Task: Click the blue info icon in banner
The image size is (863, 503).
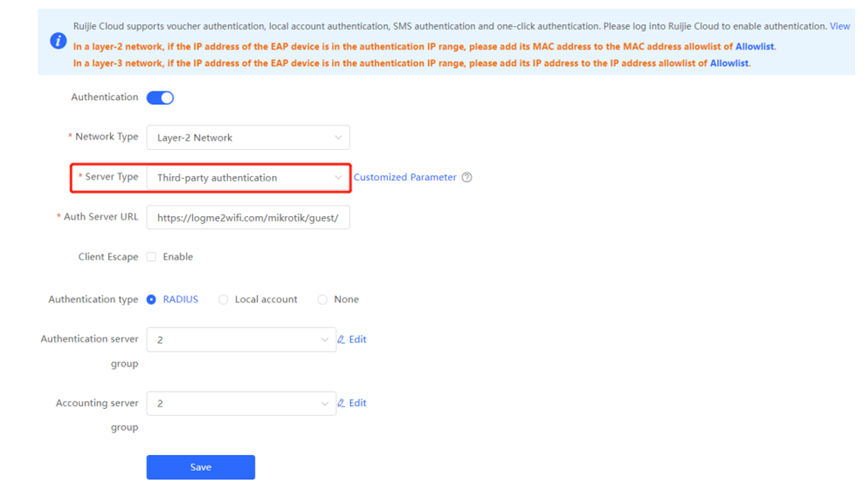Action: tap(58, 41)
